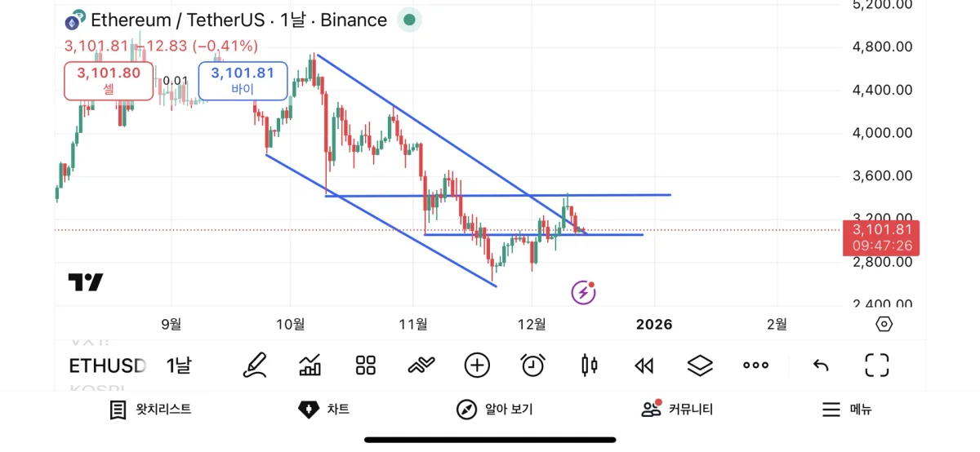This screenshot has width=980, height=452.
Task: Open chart settings hexagon gear icon
Action: [884, 324]
